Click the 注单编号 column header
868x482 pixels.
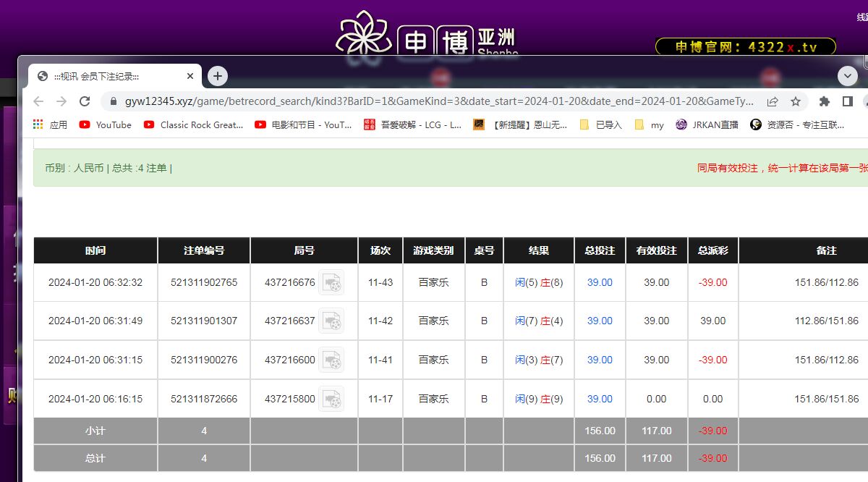pyautogui.click(x=204, y=250)
